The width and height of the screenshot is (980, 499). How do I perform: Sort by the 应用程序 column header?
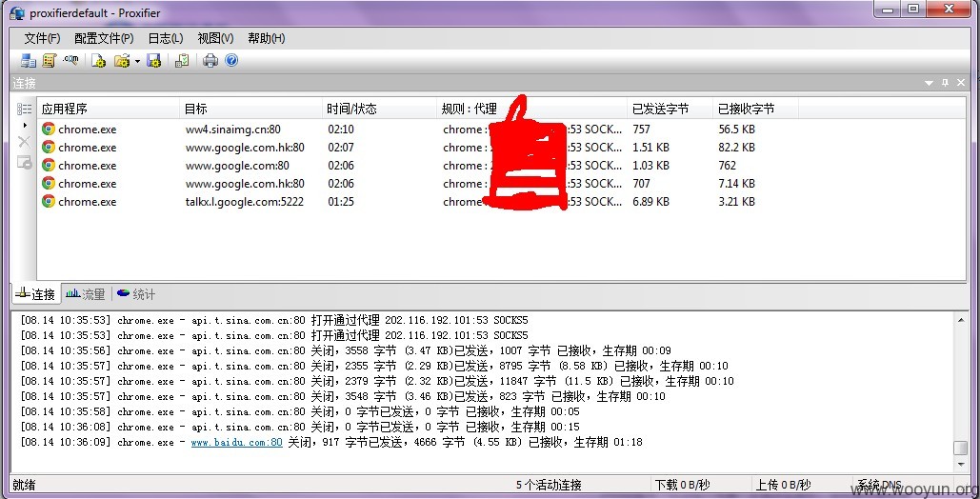tap(109, 109)
